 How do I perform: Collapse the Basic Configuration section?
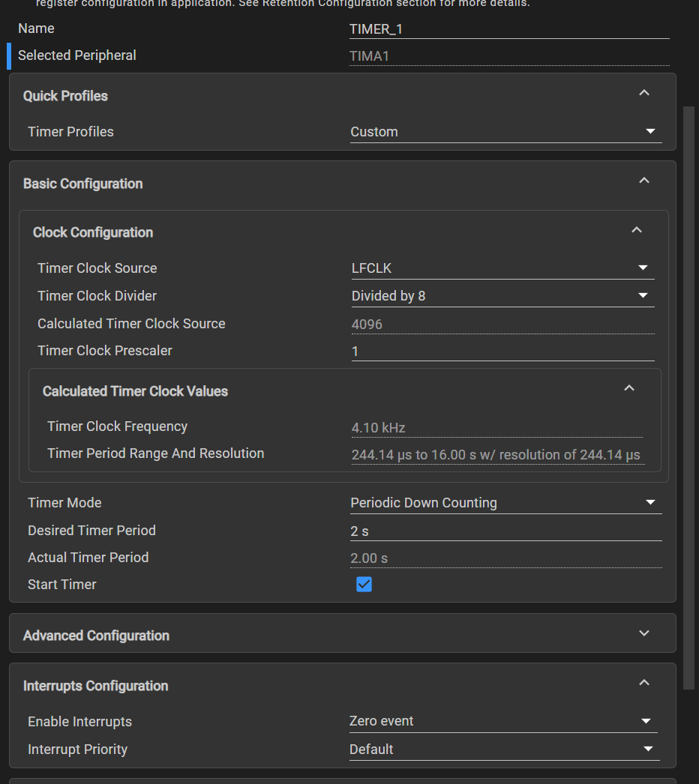(x=643, y=181)
